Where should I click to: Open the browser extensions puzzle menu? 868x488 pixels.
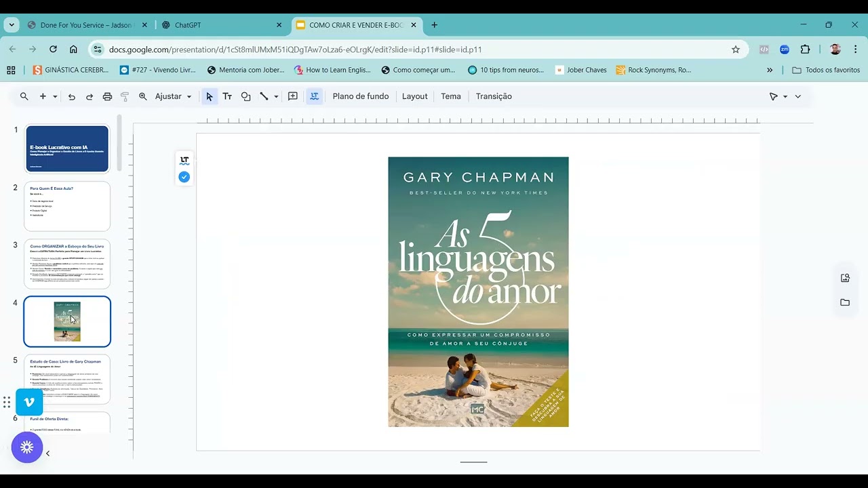click(806, 49)
